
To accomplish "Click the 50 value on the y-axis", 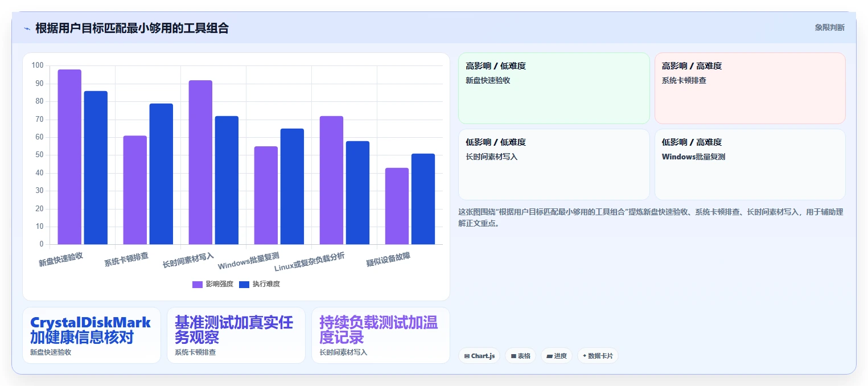I will click(39, 155).
